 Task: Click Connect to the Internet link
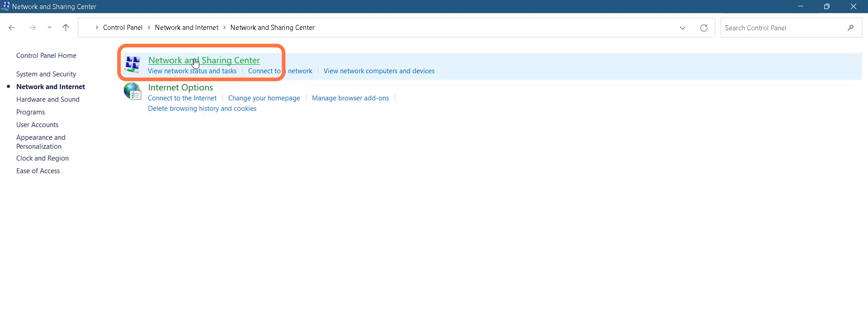coord(182,98)
